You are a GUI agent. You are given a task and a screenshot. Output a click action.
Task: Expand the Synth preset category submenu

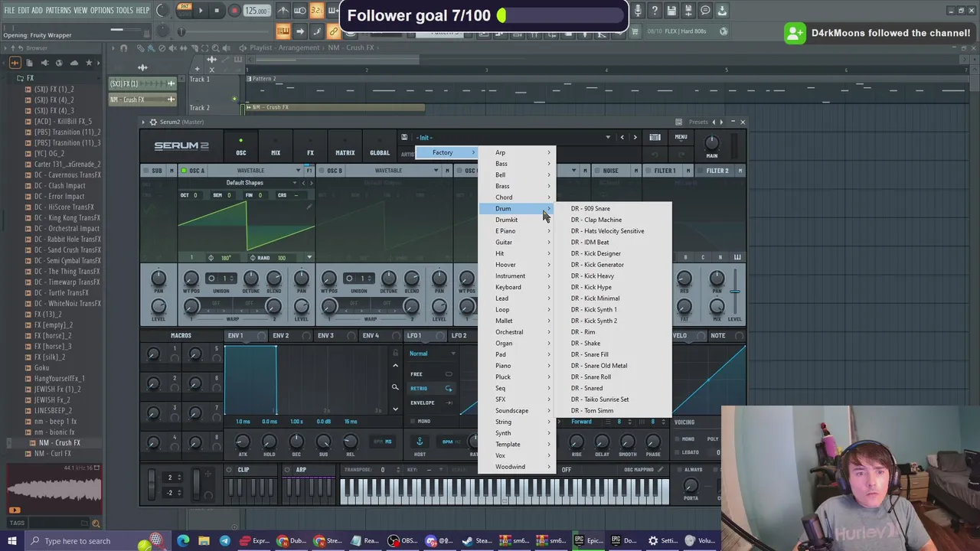517,432
